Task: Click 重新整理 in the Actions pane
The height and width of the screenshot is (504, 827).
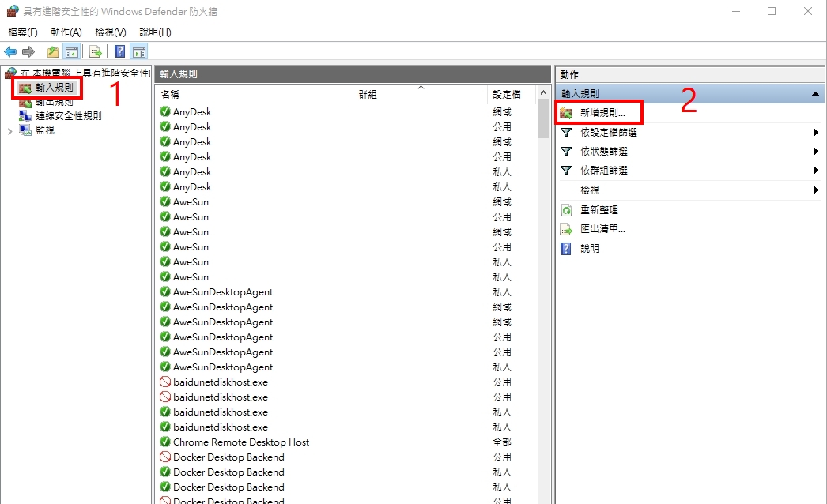Action: (599, 210)
